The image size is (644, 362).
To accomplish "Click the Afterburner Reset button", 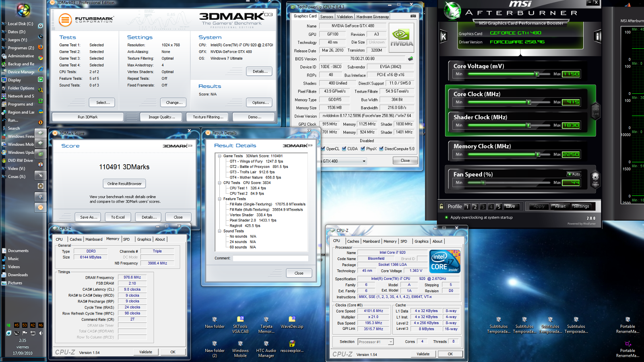I will coord(560,206).
